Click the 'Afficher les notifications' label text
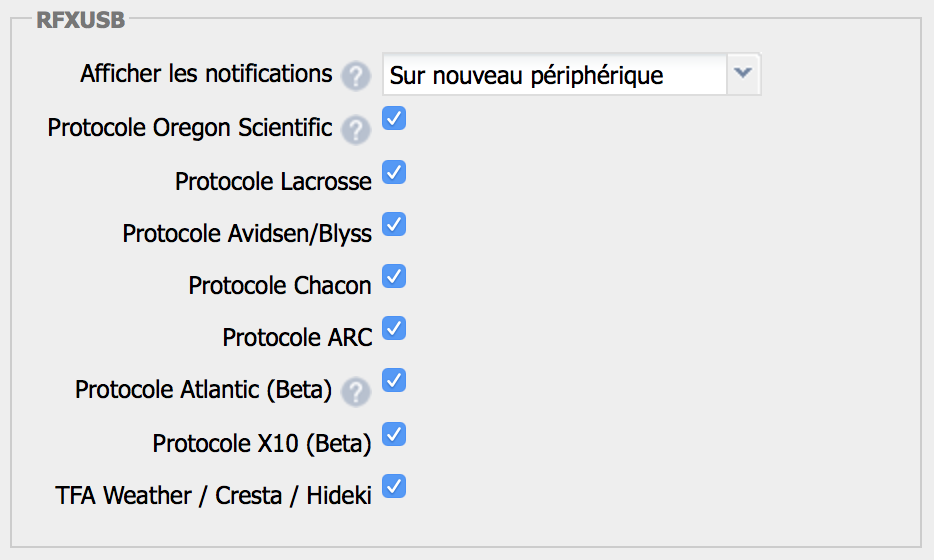Image resolution: width=934 pixels, height=560 pixels. click(206, 74)
